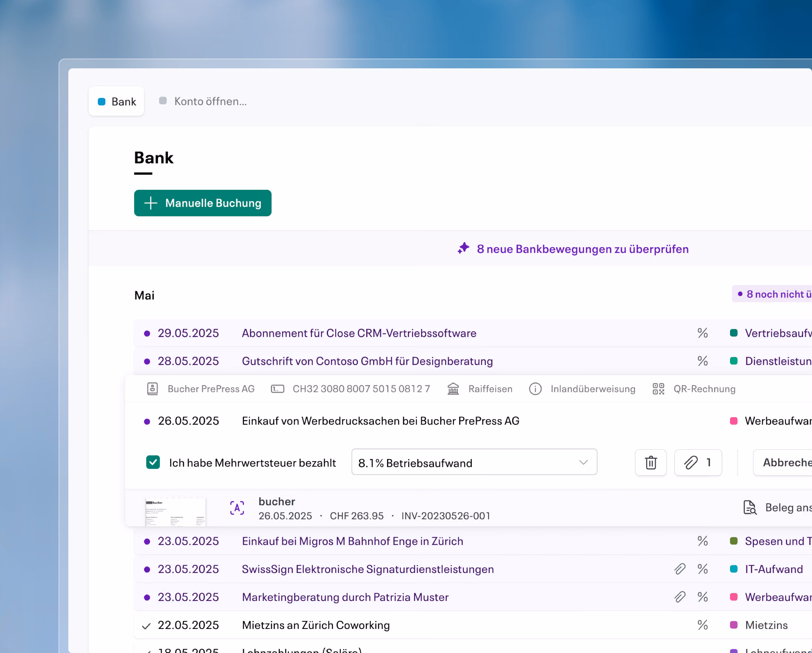Click the trash delete icon button
Viewport: 812px width, 653px height.
pos(651,462)
